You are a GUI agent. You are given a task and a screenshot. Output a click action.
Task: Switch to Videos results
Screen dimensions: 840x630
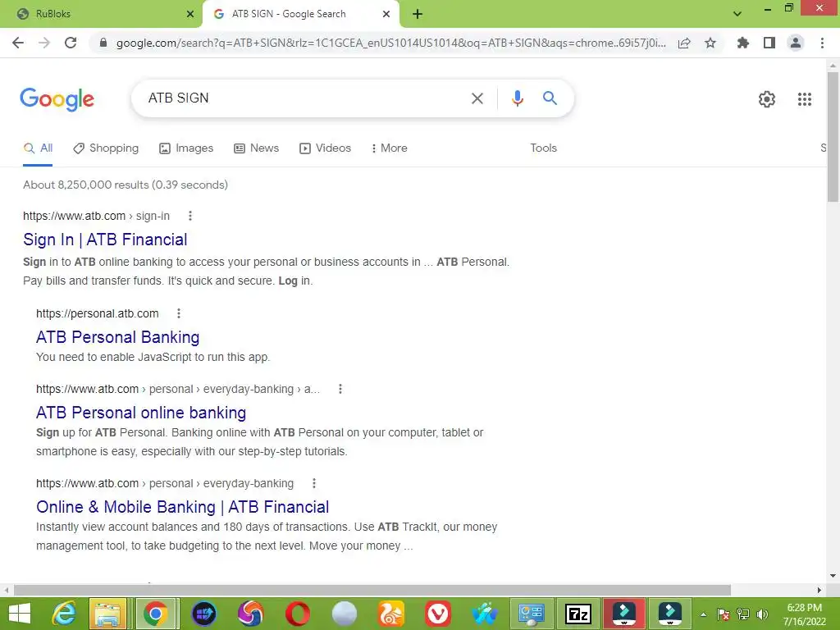point(325,148)
